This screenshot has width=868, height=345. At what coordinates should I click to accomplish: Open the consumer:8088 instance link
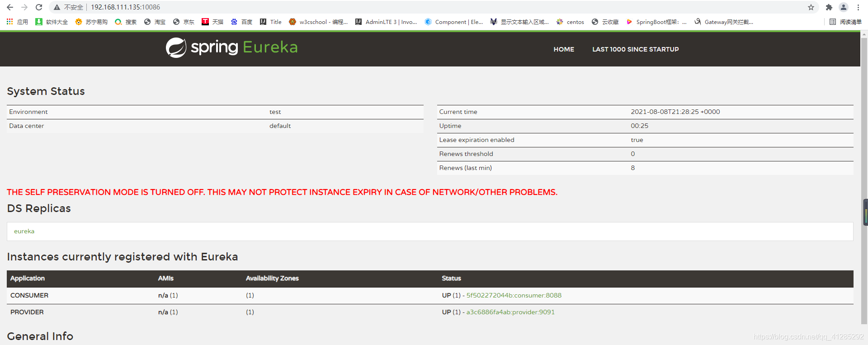click(514, 295)
